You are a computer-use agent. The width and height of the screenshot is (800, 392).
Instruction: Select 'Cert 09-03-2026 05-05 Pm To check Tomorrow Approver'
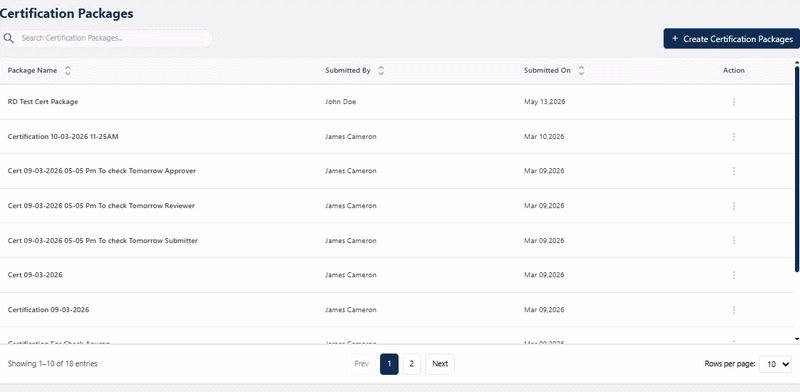point(102,171)
